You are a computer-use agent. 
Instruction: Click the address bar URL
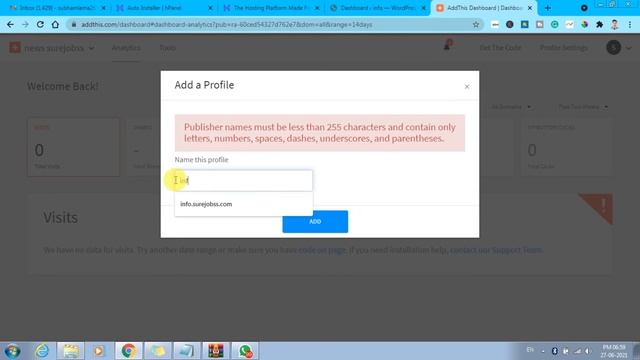coord(227,24)
